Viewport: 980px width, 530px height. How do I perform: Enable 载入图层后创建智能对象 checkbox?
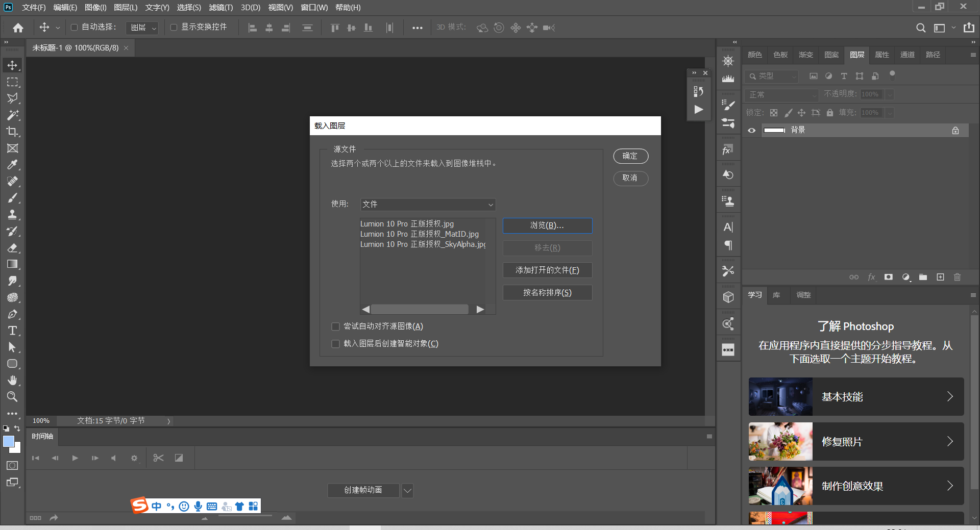pyautogui.click(x=335, y=344)
